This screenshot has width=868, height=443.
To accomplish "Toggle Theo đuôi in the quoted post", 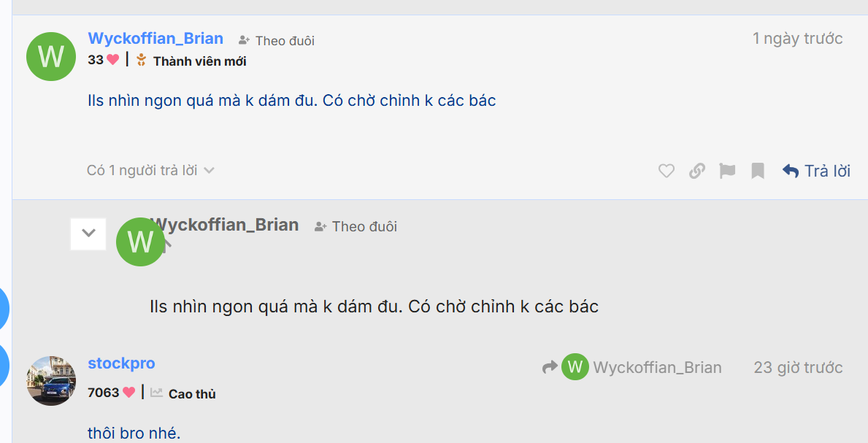I will [356, 227].
